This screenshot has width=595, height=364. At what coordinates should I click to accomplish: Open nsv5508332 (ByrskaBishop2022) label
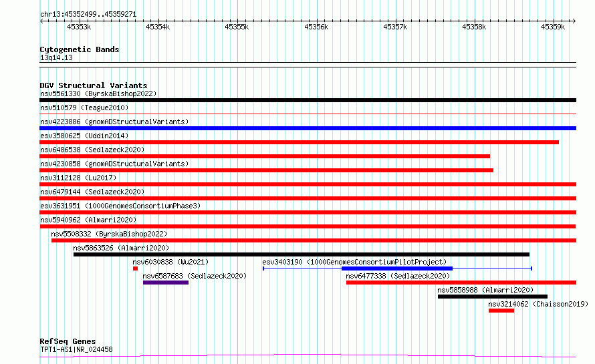tap(109, 234)
